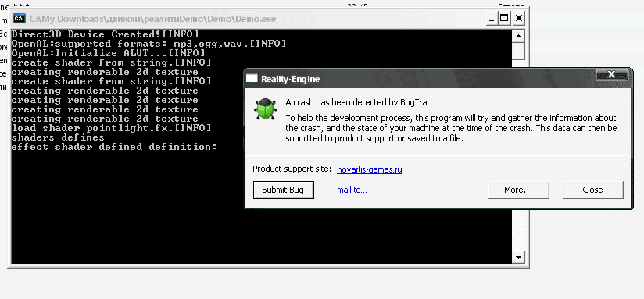Click the 'shaders defines' console line
Screen dimensions: 644x299
point(58,137)
